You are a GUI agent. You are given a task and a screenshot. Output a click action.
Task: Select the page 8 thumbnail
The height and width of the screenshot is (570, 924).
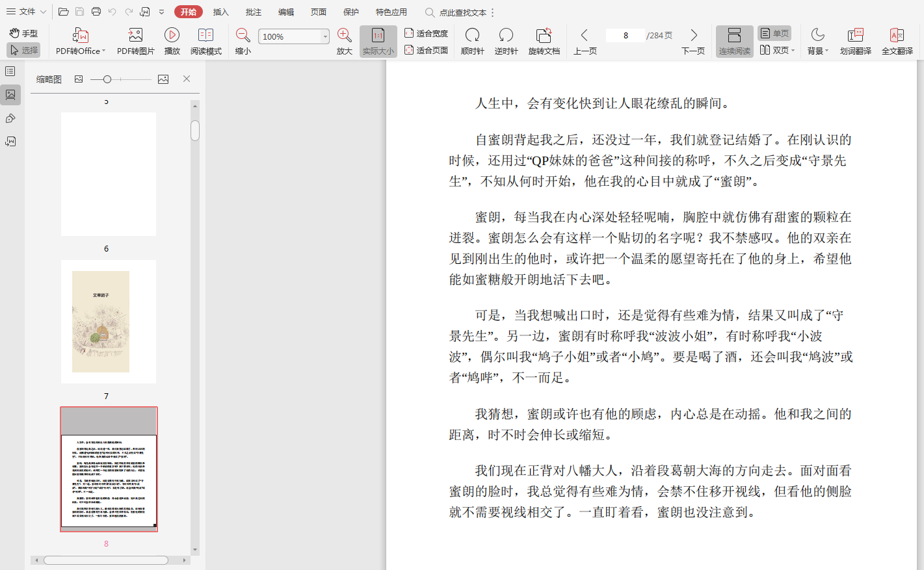109,469
